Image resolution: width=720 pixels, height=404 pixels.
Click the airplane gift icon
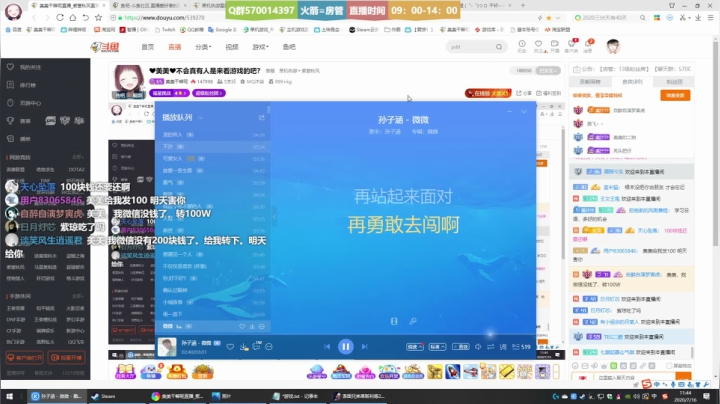[x=470, y=371]
